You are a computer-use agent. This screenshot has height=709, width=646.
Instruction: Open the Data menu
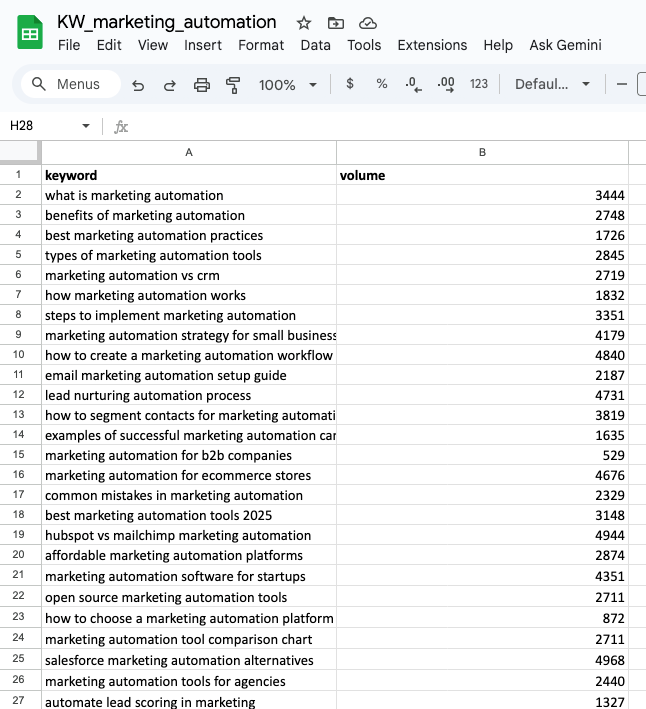coord(315,45)
